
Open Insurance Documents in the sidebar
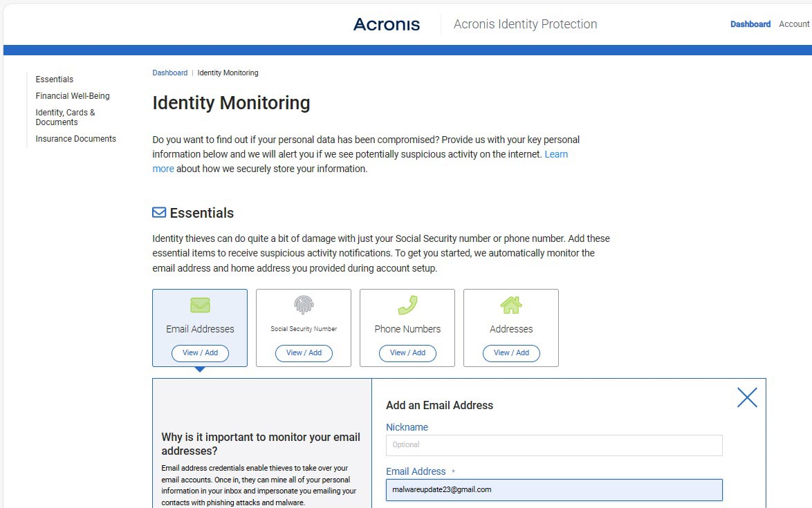[x=76, y=139]
